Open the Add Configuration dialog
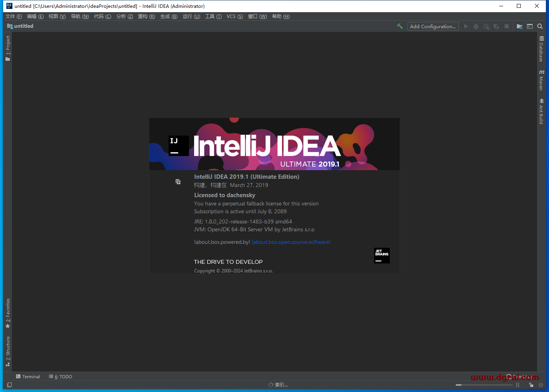This screenshot has width=549, height=392. point(433,26)
